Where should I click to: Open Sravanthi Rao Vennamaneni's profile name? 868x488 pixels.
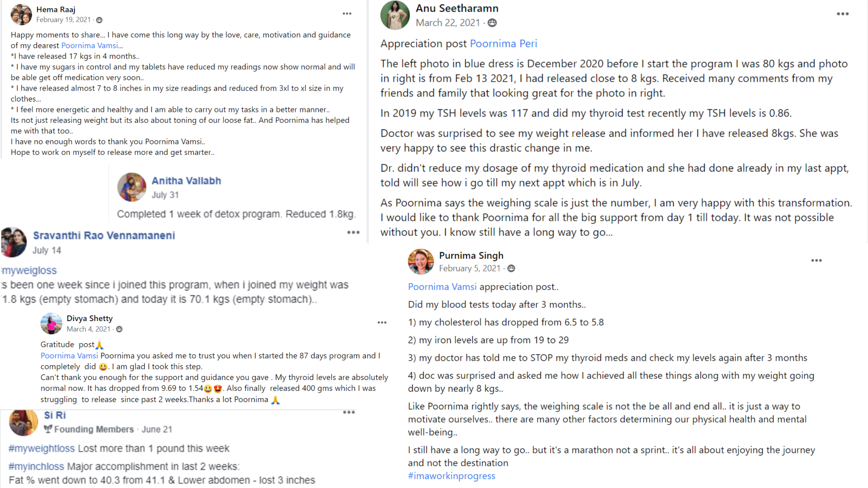(x=104, y=235)
